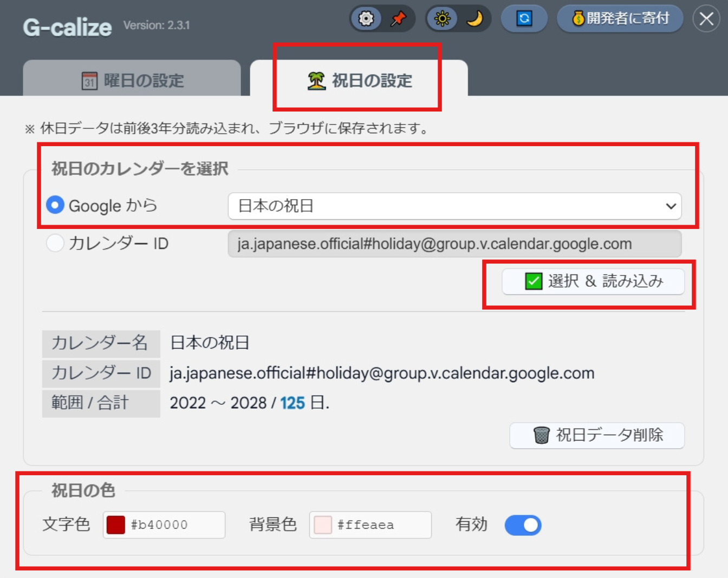Click the calendar ID text field

[x=454, y=244]
